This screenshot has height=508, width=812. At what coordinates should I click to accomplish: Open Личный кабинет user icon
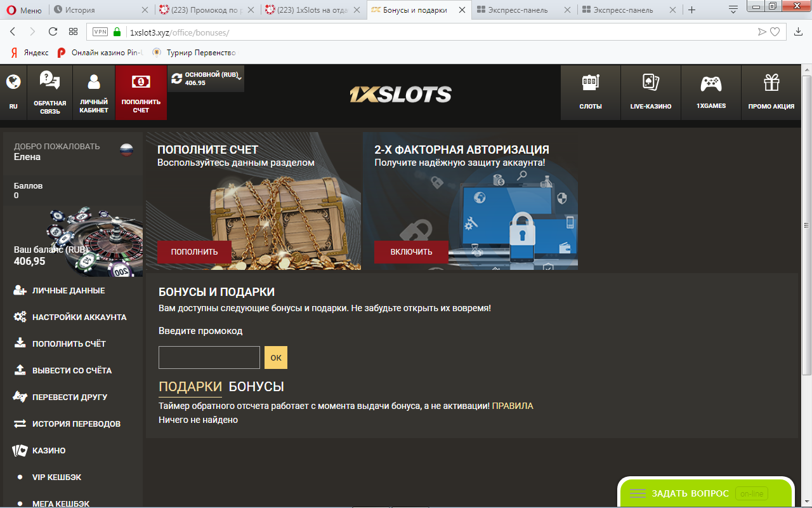coord(94,81)
